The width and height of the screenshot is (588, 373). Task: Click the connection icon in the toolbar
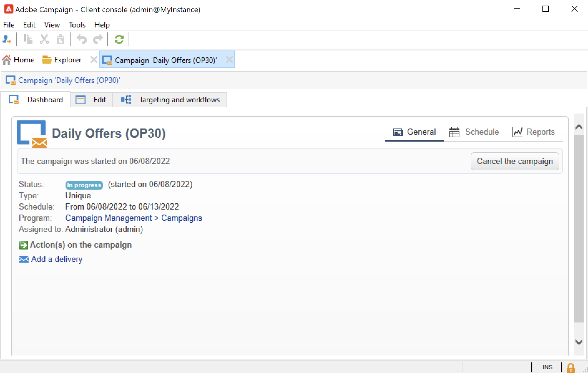(7, 39)
